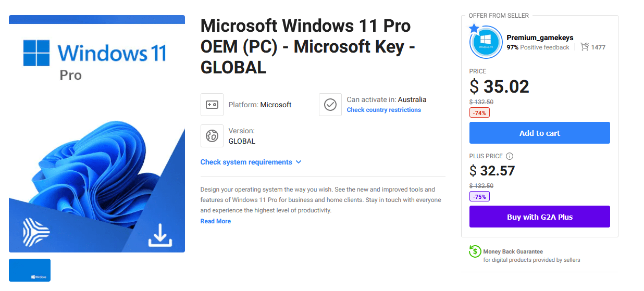Click the 97% Positive feedback rating
This screenshot has height=291, width=644.
(538, 47)
